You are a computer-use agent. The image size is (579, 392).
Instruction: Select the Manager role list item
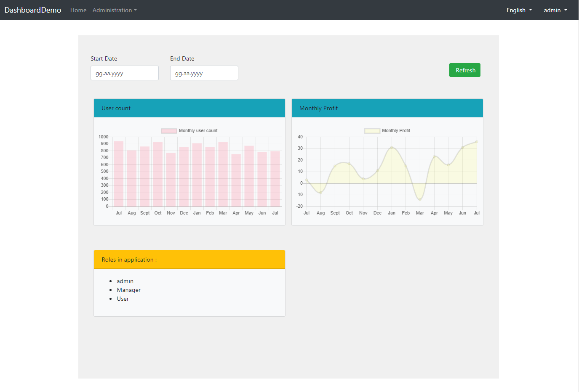(x=128, y=290)
